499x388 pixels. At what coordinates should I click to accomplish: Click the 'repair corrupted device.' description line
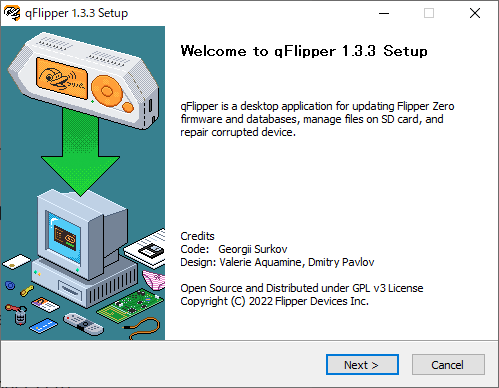pyautogui.click(x=238, y=132)
